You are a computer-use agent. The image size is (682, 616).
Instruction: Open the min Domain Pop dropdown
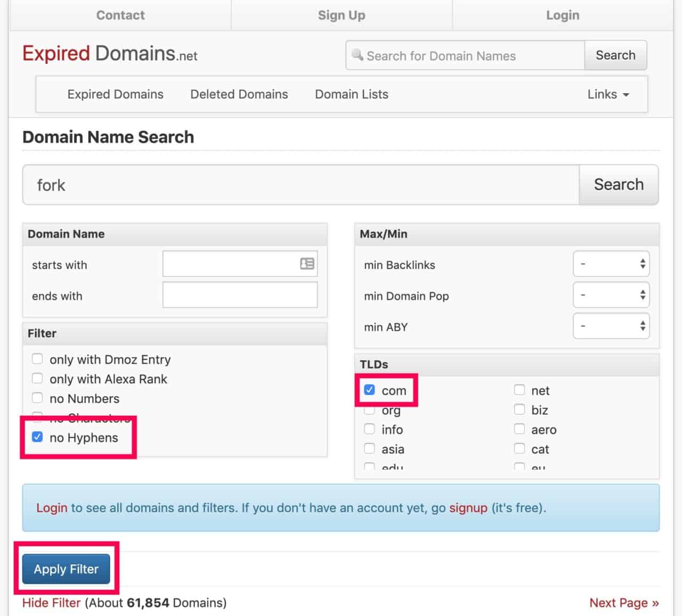coord(611,295)
